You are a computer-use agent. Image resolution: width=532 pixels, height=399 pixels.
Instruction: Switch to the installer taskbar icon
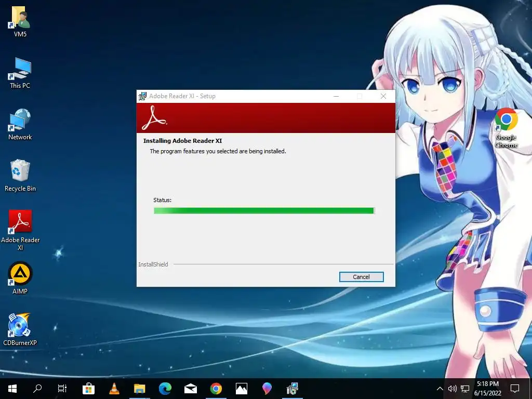[292, 389]
